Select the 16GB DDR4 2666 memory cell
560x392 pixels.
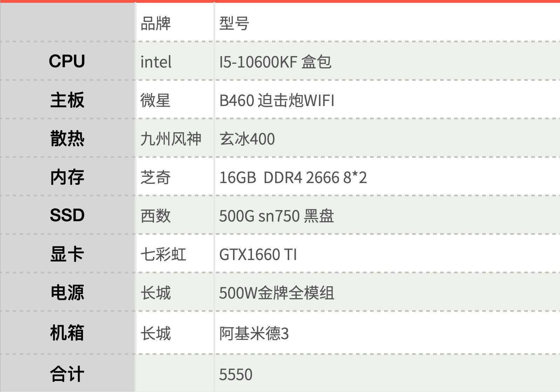[293, 177]
